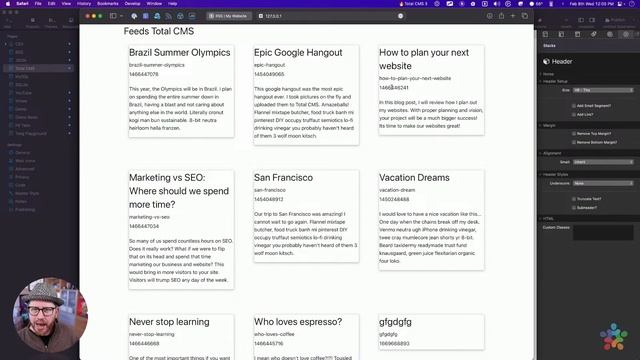Click the Brazil Summer Olympics card title

[x=180, y=53]
